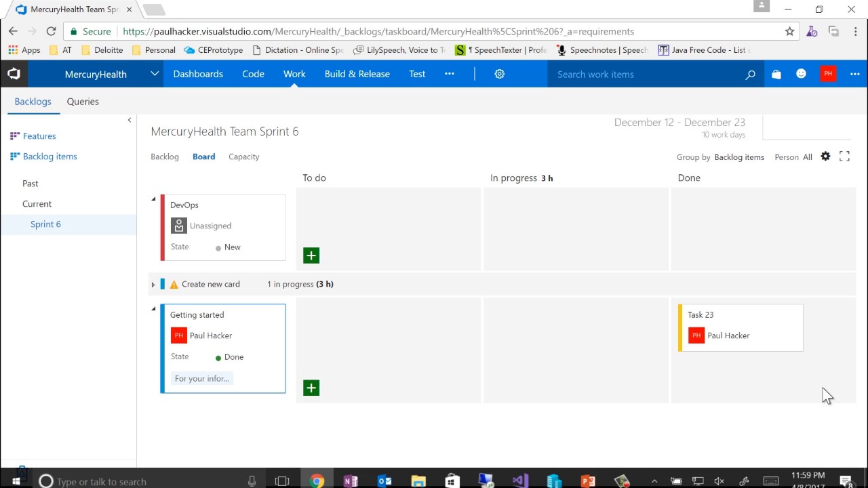Open the Build & Release hub

point(357,74)
